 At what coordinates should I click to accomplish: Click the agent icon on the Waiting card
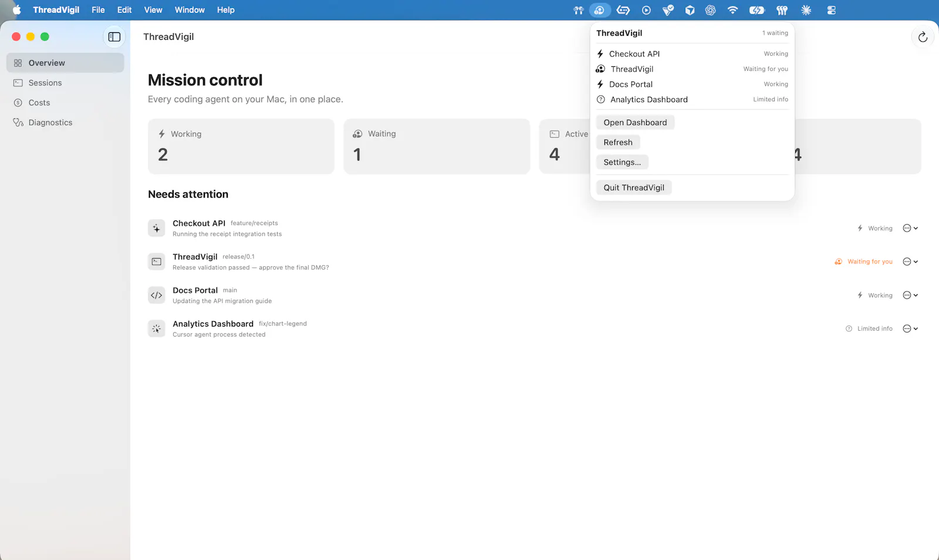tap(357, 134)
